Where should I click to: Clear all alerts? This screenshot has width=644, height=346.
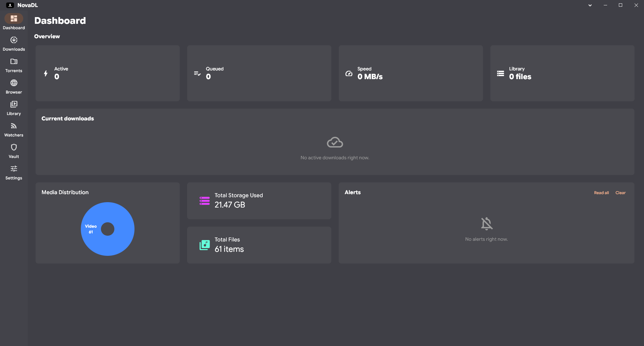pyautogui.click(x=621, y=193)
